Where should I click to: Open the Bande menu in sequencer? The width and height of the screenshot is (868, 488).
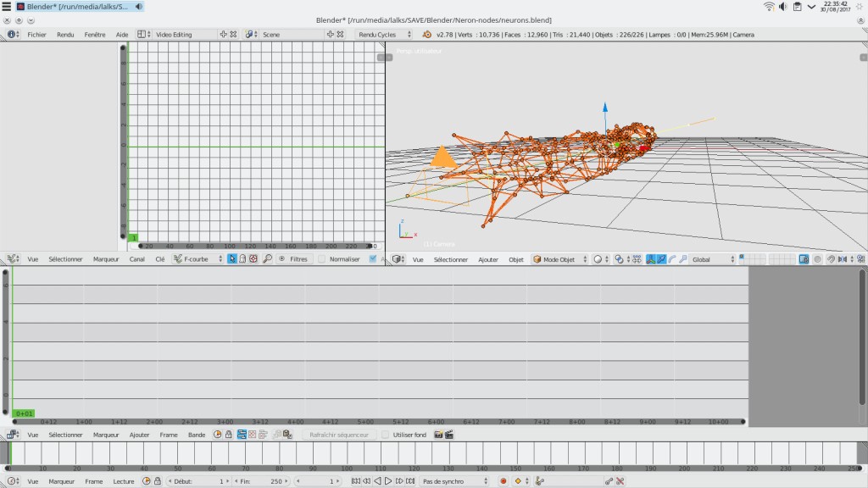click(x=196, y=435)
